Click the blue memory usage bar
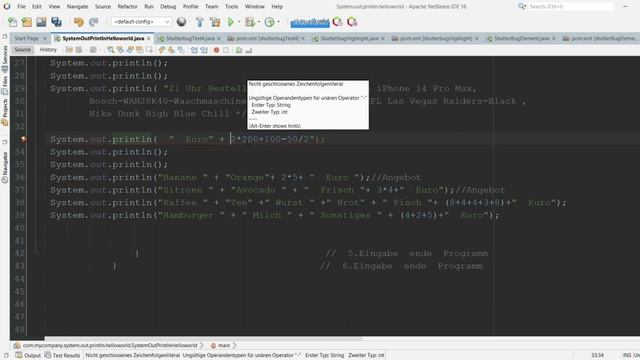Image resolution: width=640 pixels, height=360 pixels. click(x=310, y=22)
